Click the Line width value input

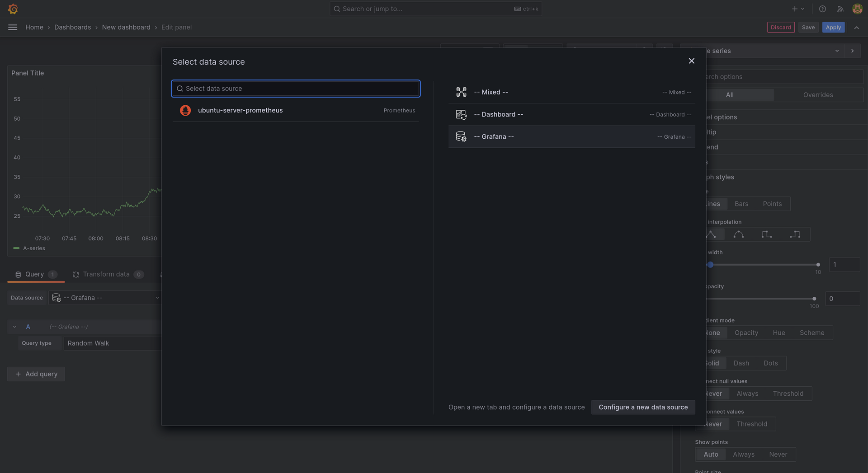(x=844, y=265)
